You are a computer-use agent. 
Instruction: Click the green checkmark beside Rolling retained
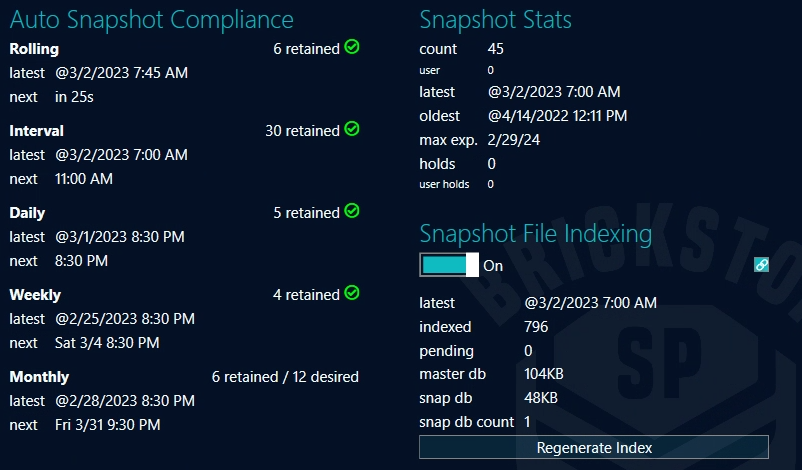click(352, 47)
